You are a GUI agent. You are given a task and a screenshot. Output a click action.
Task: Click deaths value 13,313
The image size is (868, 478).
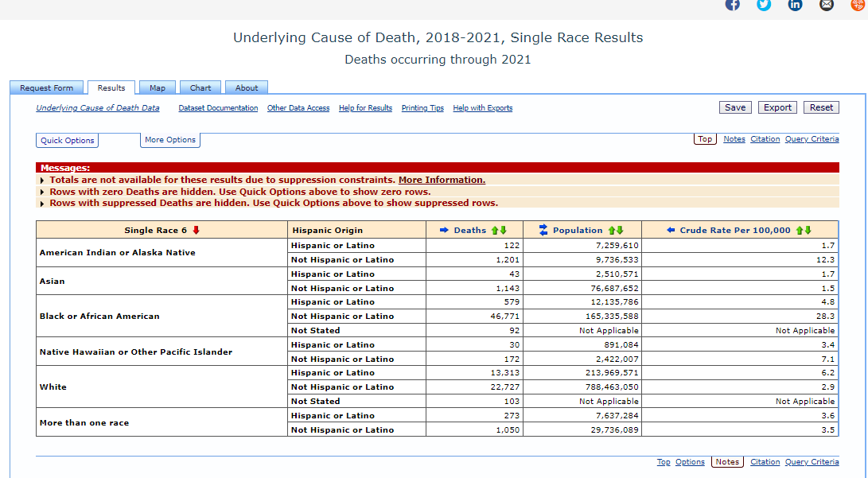(x=505, y=373)
